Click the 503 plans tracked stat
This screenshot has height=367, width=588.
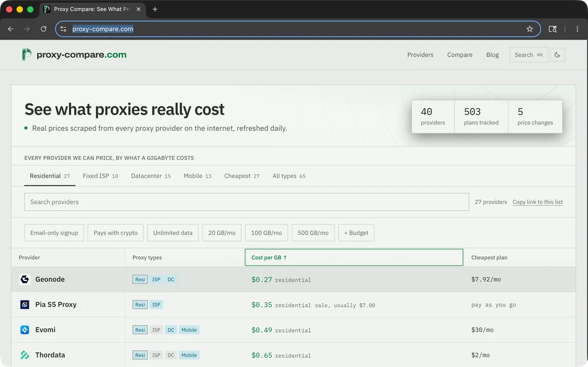pos(481,116)
